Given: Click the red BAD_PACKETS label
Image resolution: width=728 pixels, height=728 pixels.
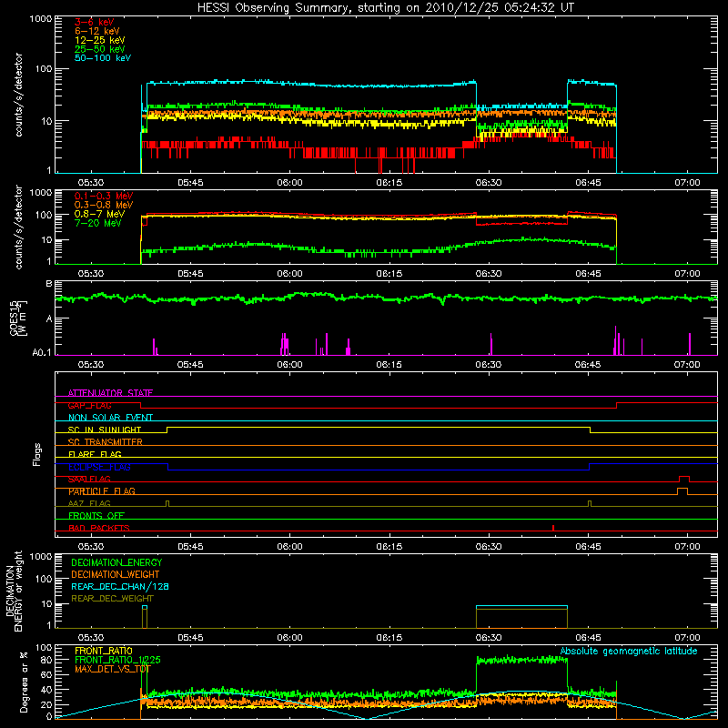Looking at the screenshot, I should (x=99, y=528).
